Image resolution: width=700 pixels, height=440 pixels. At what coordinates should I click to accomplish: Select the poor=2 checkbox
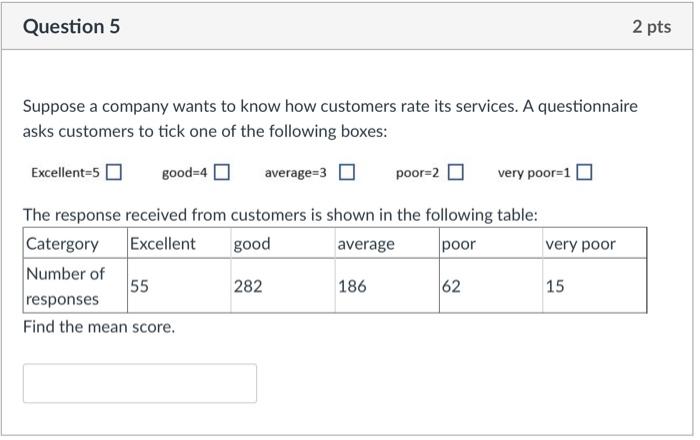(455, 173)
